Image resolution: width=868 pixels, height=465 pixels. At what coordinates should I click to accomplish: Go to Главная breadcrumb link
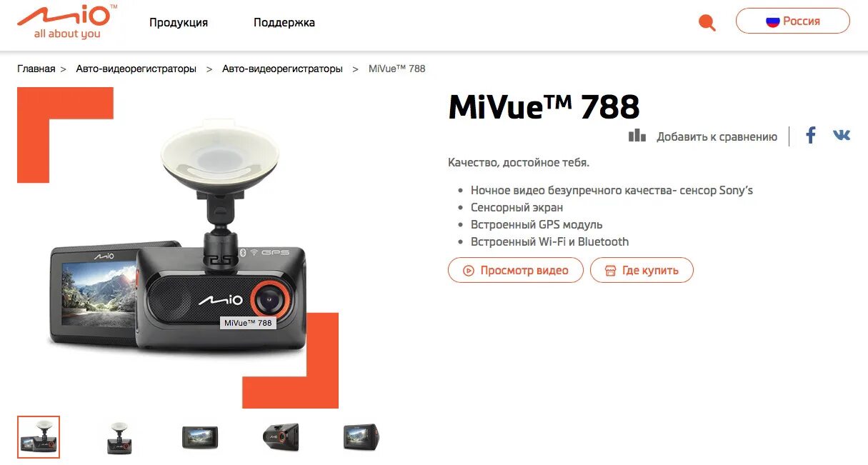coord(36,69)
